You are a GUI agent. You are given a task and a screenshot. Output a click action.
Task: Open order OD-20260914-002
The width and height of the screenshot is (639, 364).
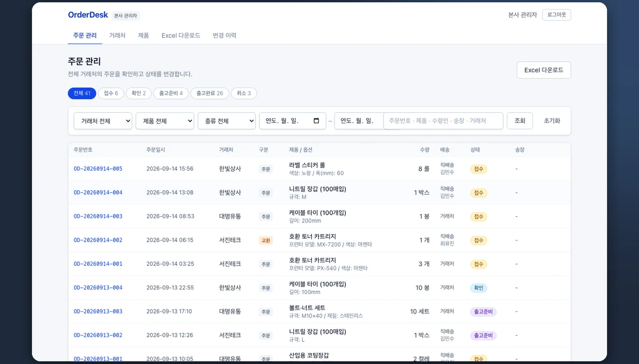(98, 240)
